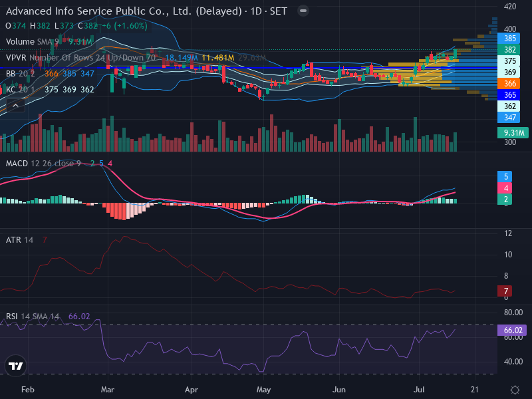Screen dimensions: 532x399
Task: Click the ATR scale value 12
Action: (x=508, y=233)
